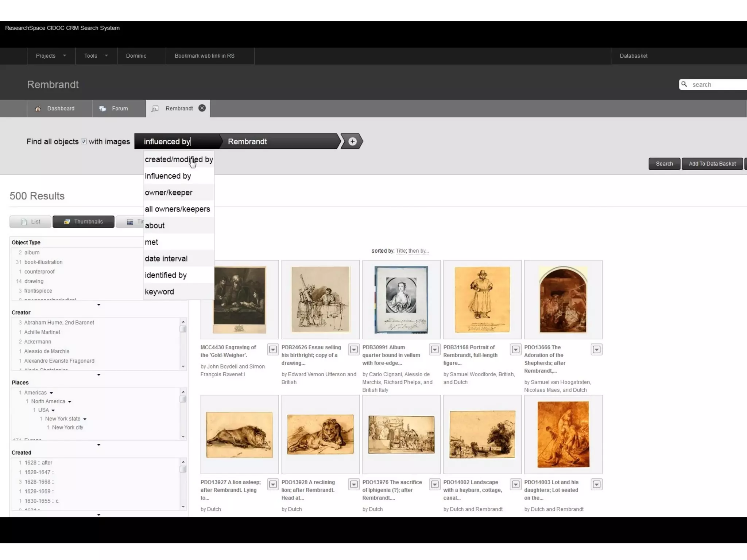Open options arrow for PDO14003 Lot
This screenshot has width=747, height=560.
point(597,484)
